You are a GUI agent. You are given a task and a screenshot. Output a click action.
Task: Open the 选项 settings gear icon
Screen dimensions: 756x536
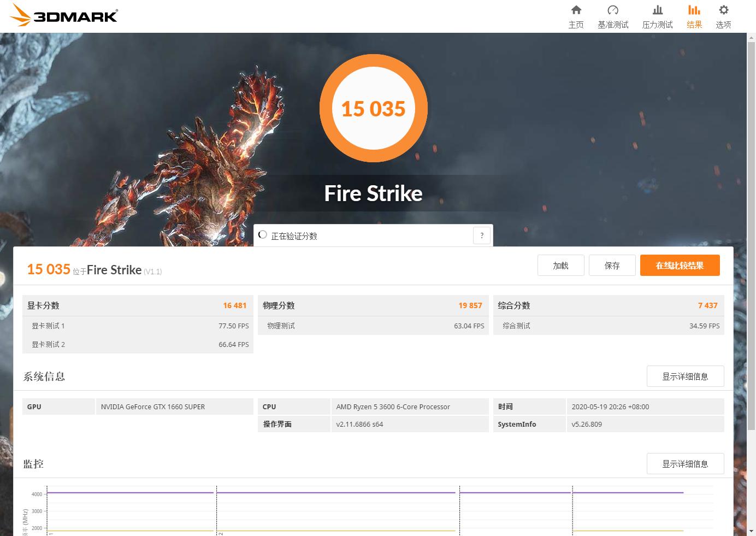[x=723, y=9]
